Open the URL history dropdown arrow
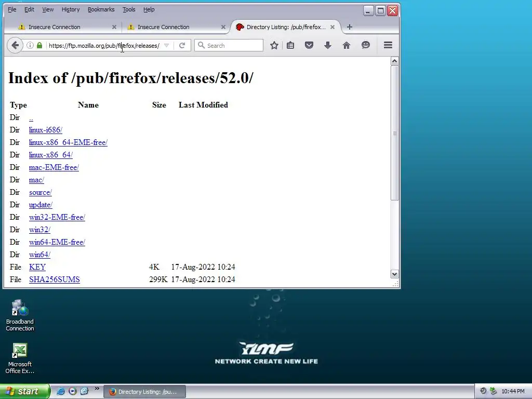 point(167,46)
